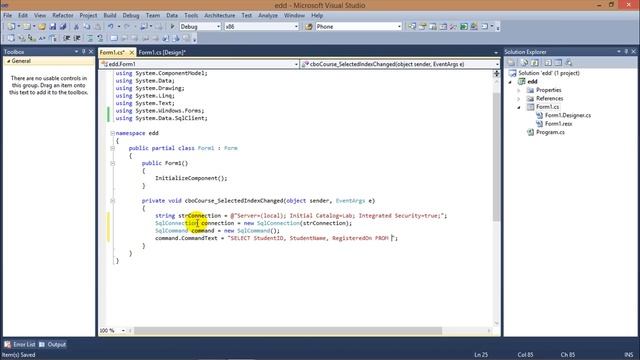The image size is (640, 360).
Task: Expand the Properties node in Solution Explorer
Action: point(519,90)
